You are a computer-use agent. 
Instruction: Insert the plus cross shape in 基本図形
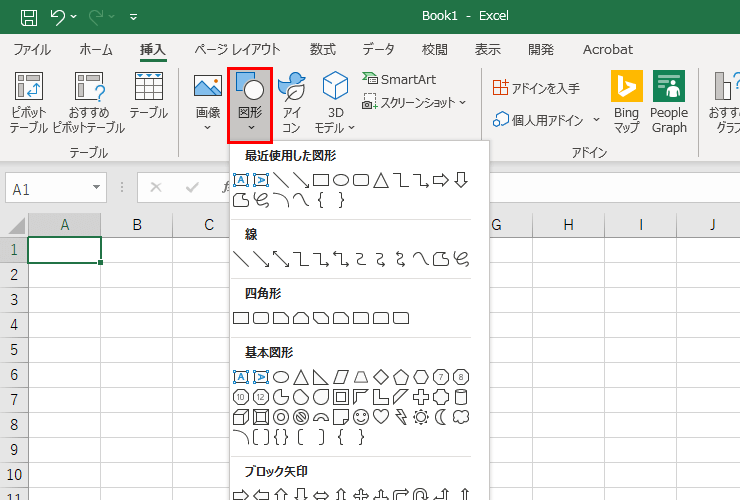coord(421,397)
